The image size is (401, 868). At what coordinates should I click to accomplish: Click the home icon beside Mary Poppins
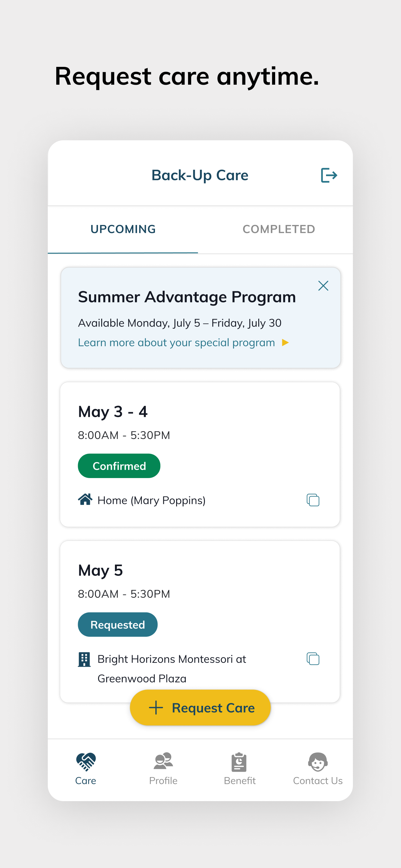pyautogui.click(x=85, y=499)
